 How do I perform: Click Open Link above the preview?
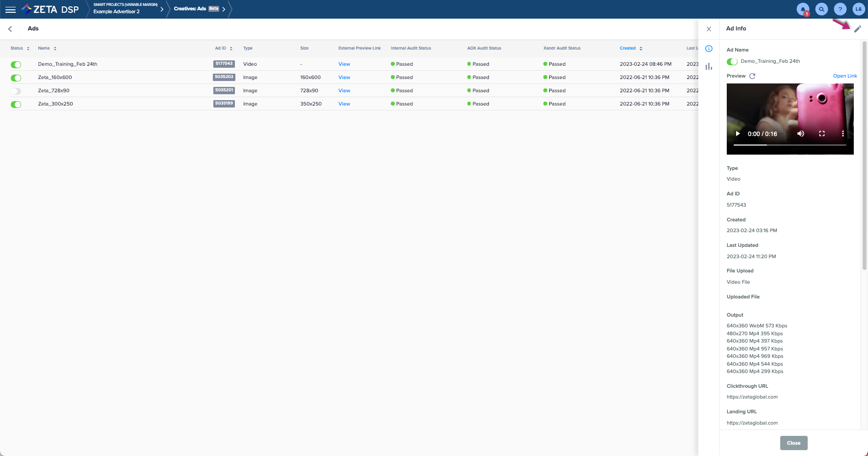(845, 76)
